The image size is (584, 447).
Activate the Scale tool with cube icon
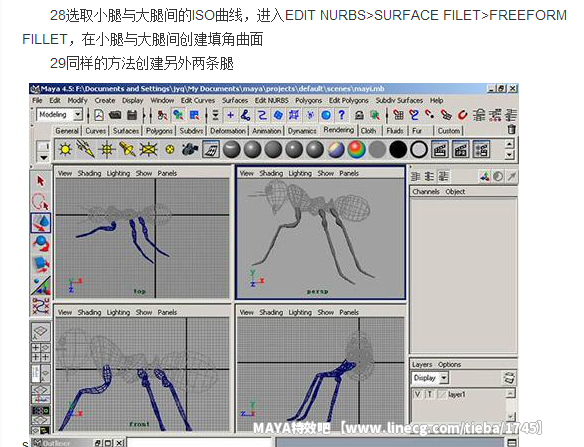40,264
